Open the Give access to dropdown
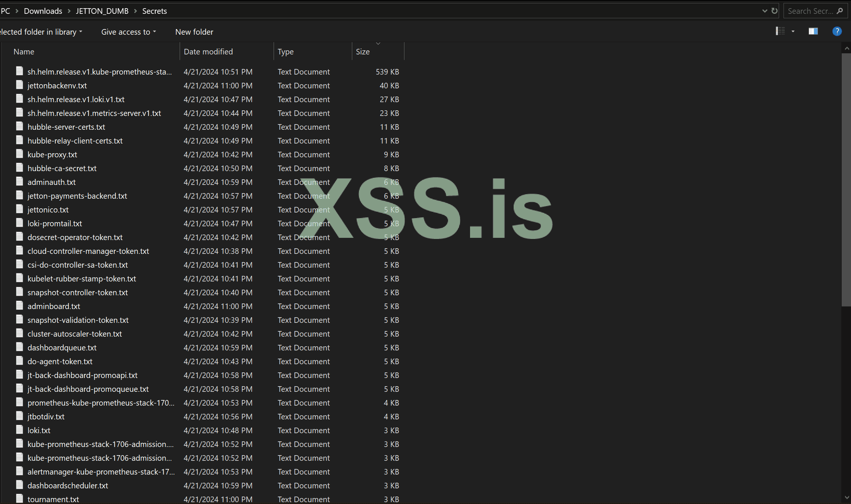 pyautogui.click(x=128, y=32)
